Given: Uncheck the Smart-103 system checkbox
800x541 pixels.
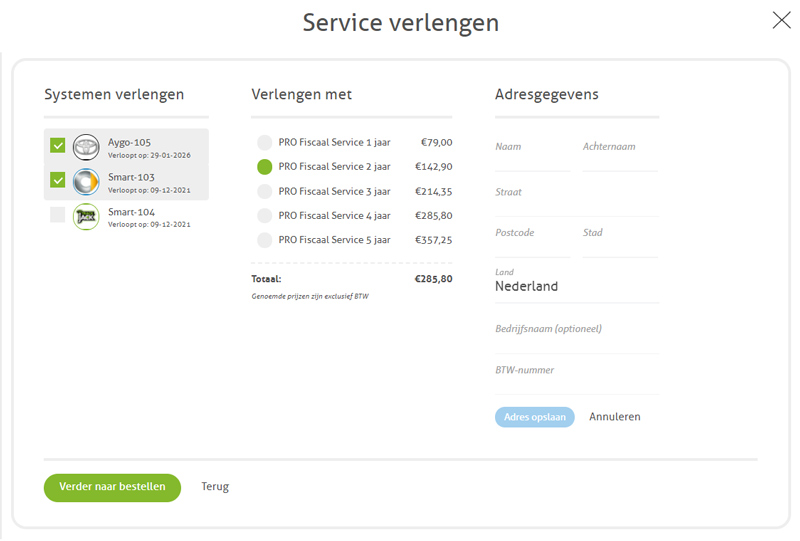Looking at the screenshot, I should point(58,181).
